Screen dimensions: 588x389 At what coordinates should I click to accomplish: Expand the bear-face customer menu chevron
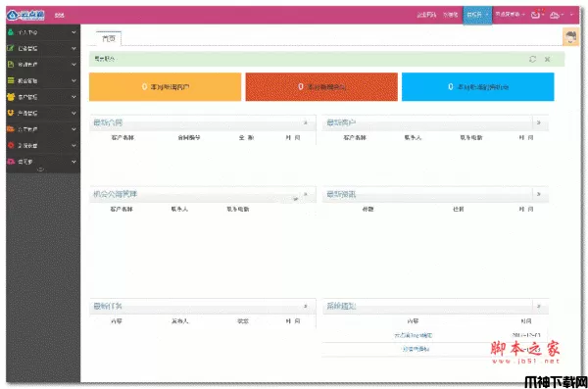(x=73, y=97)
